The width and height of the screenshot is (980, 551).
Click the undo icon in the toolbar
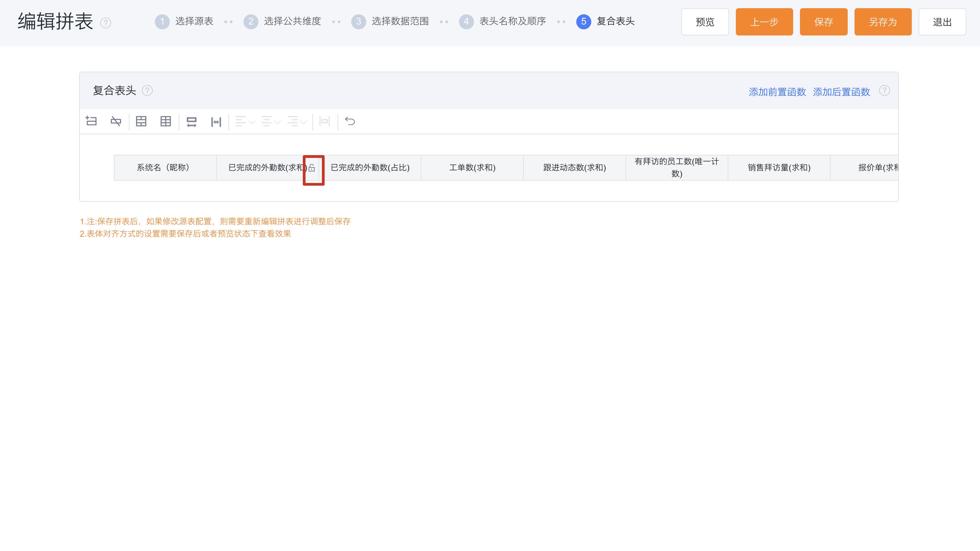pyautogui.click(x=350, y=121)
